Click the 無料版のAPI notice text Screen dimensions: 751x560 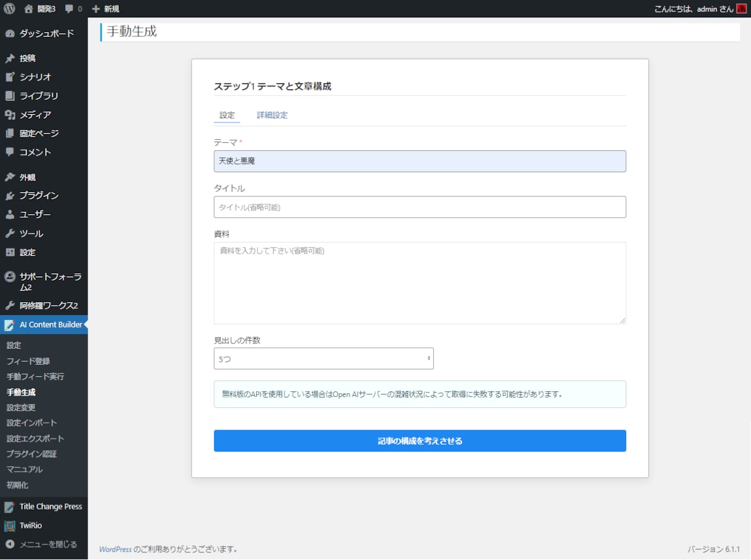tap(392, 394)
